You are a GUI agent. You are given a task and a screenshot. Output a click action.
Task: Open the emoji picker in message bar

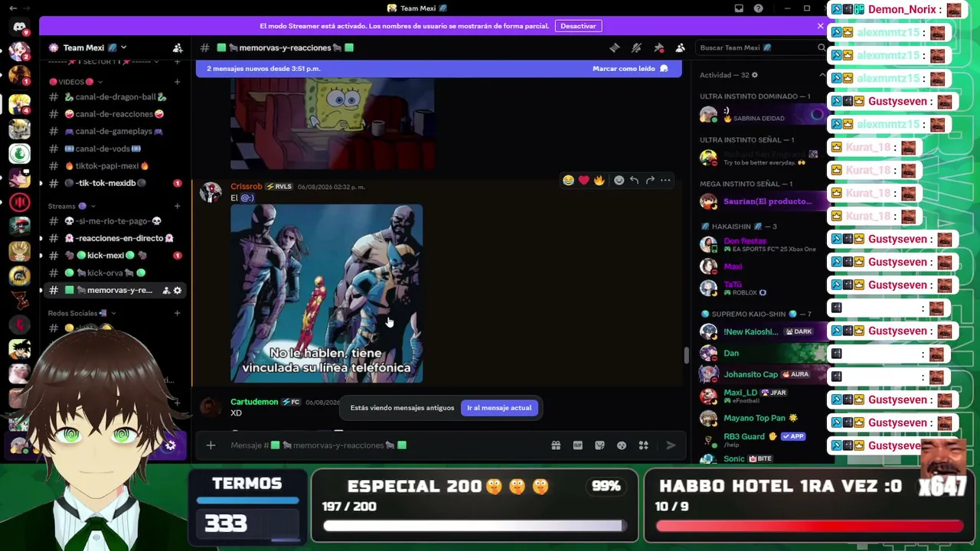pos(622,445)
